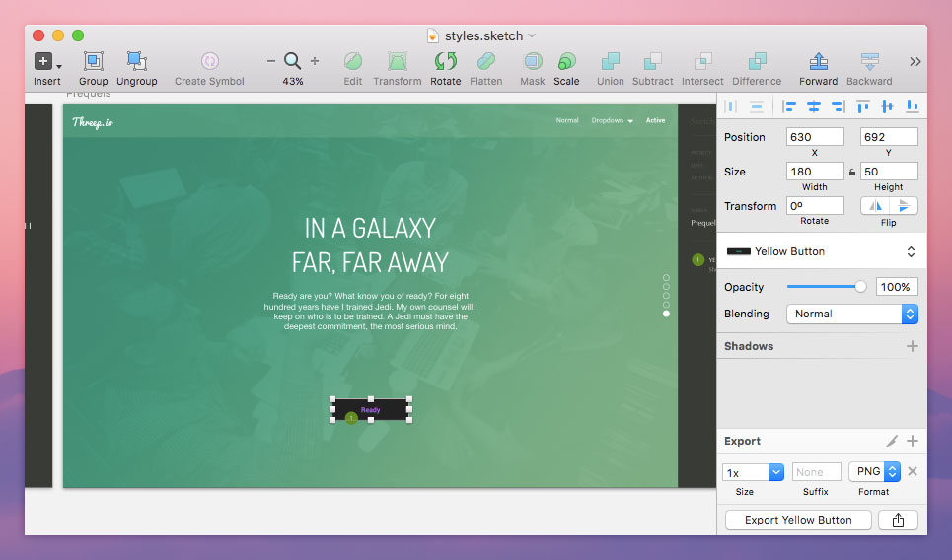Open the Blending mode dropdown

(852, 314)
